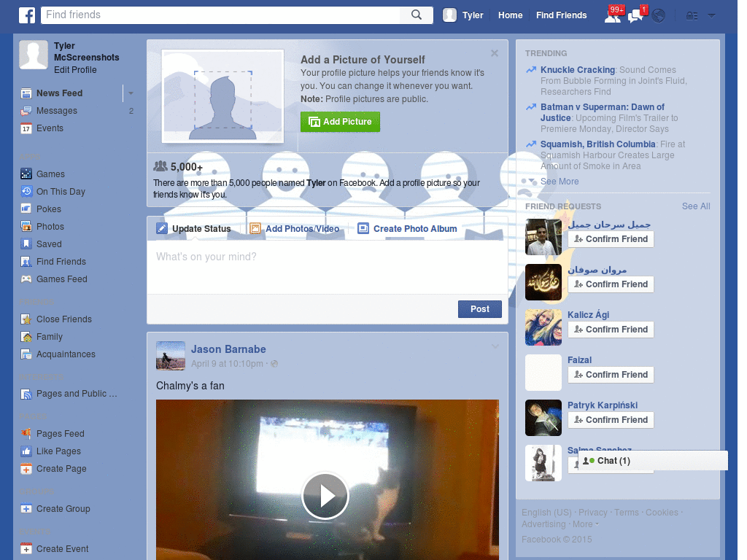Viewport: 747px width, 560px height.
Task: Click the green Add Picture button
Action: click(x=340, y=122)
